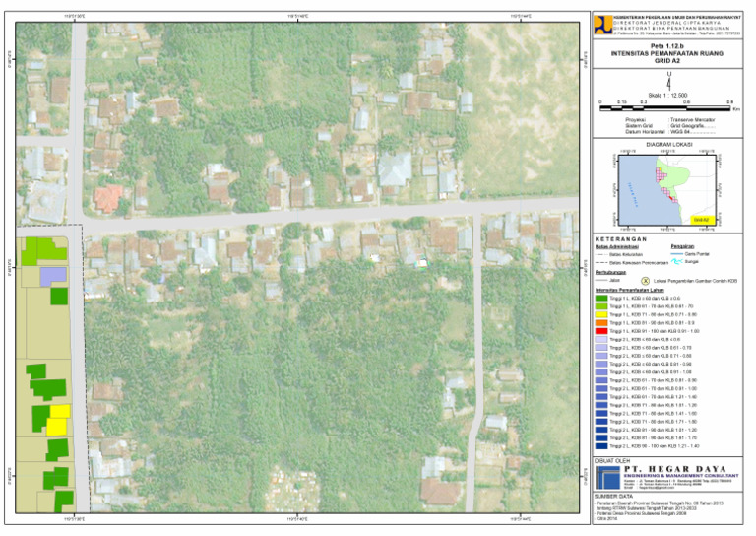The image size is (756, 536).
Task: Click the Jalan road line symbol
Action: pyautogui.click(x=601, y=281)
